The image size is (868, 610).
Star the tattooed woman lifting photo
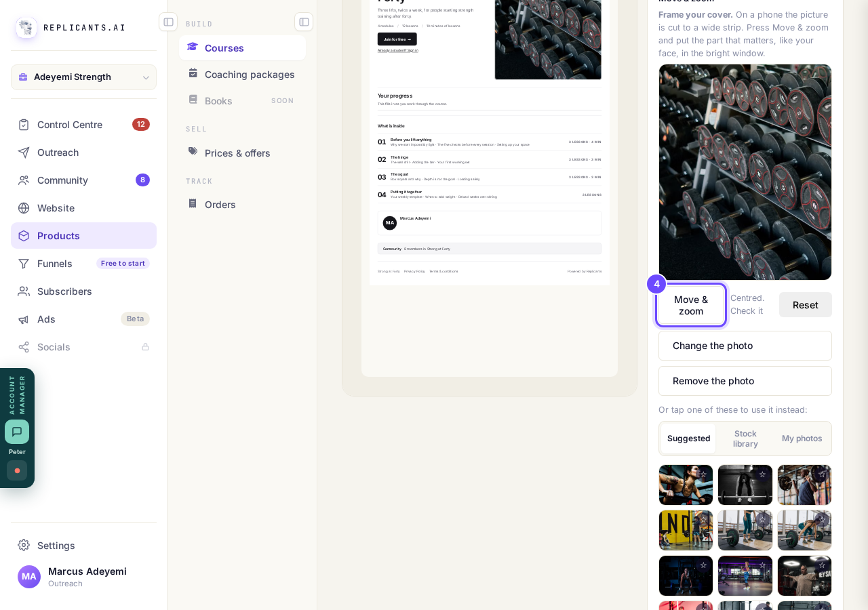703,474
